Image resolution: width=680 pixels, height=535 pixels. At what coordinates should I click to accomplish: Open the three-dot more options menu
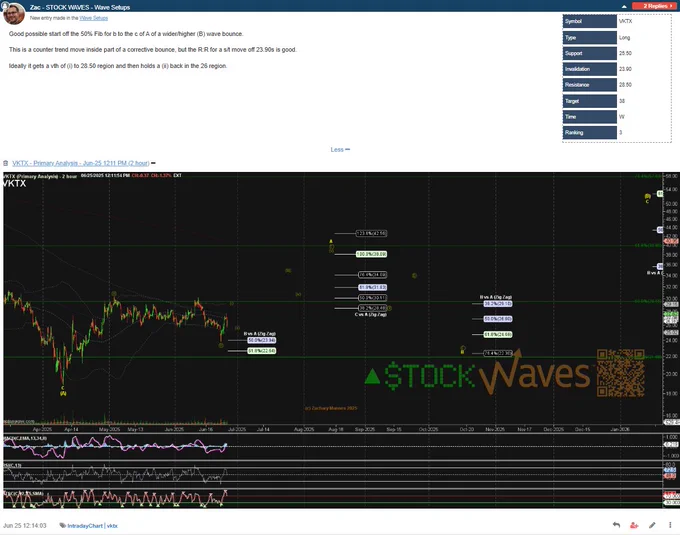tap(670, 525)
